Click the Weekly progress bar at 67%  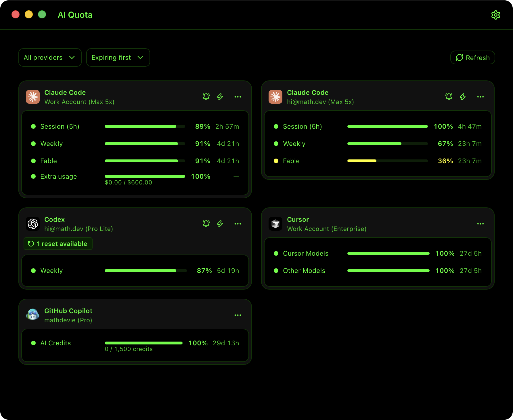(x=388, y=144)
